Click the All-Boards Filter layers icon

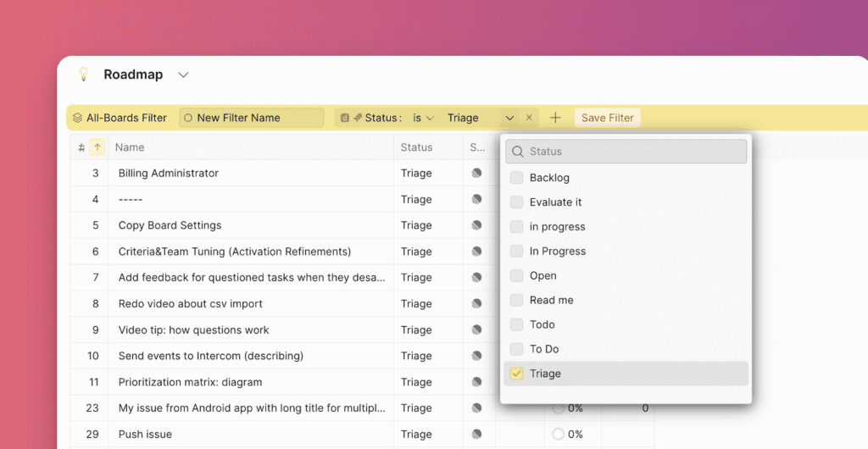78,118
